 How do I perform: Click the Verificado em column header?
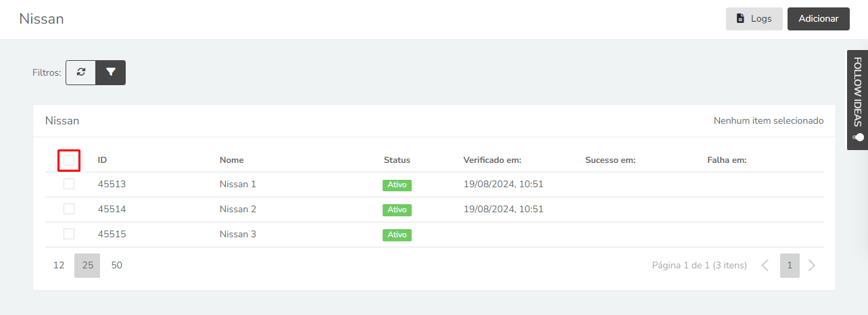point(492,160)
